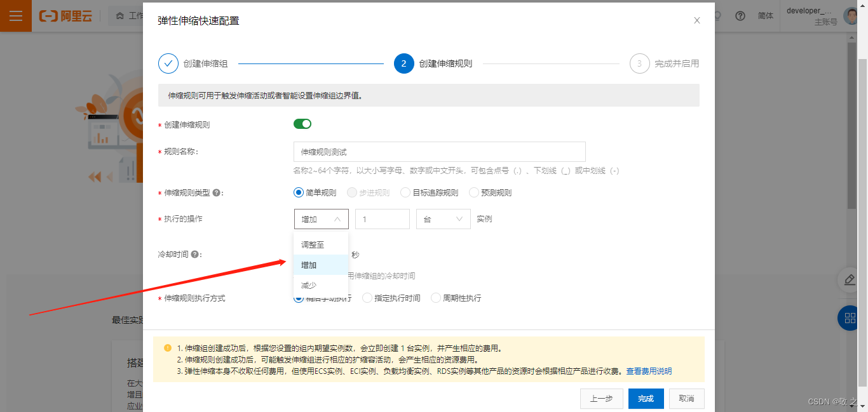Open the hamburger navigation menu

15,16
